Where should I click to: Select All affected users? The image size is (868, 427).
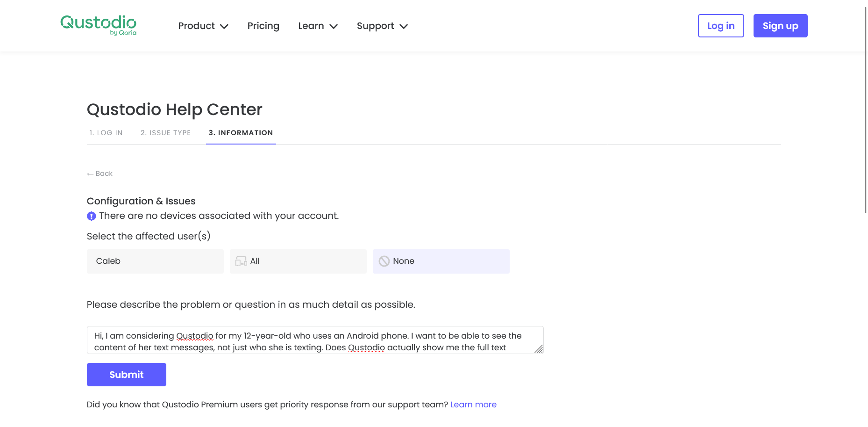click(298, 261)
